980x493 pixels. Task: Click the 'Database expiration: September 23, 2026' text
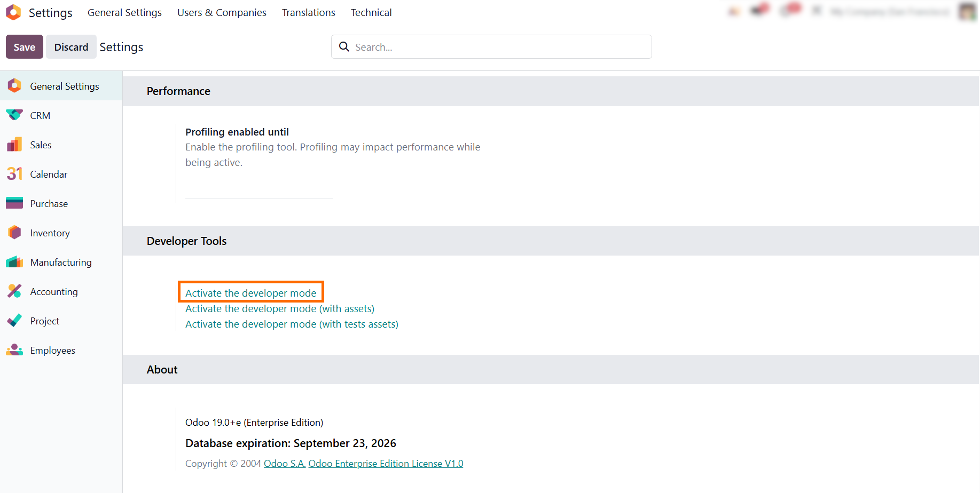coord(291,443)
